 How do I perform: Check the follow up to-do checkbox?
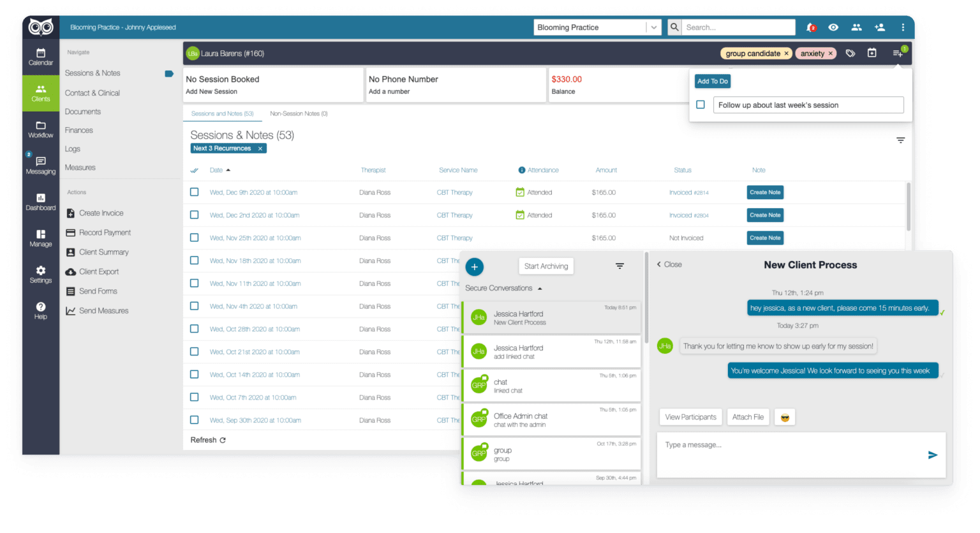(701, 105)
